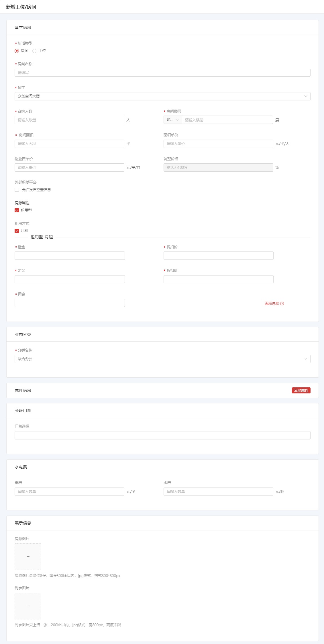This screenshot has width=324, height=644.
Task: Click the 面积总价 help question icon
Action: point(282,304)
